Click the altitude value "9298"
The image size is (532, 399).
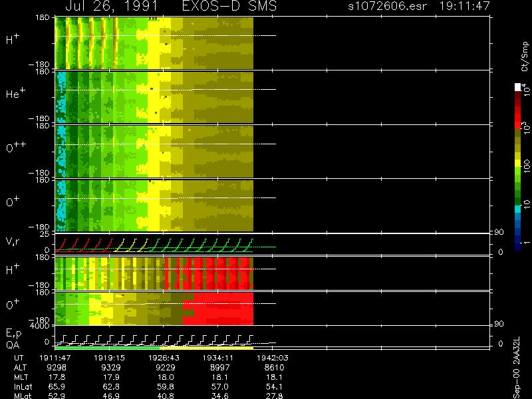[x=57, y=368]
